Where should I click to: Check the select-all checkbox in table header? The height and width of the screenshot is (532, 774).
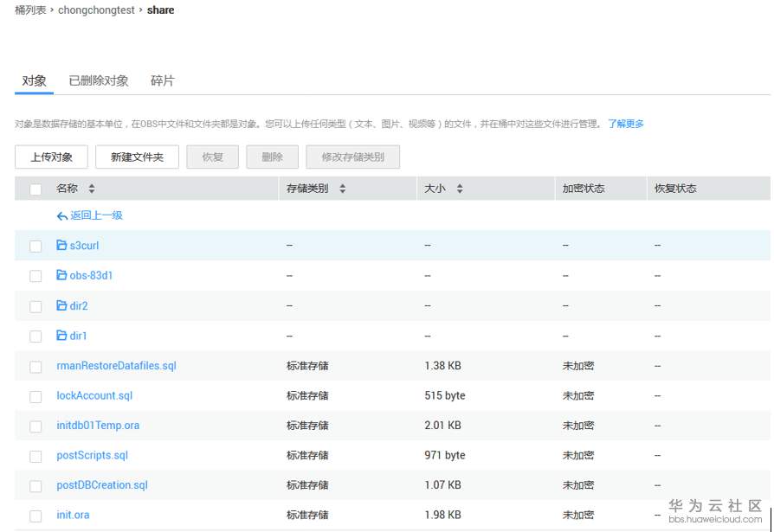point(35,188)
